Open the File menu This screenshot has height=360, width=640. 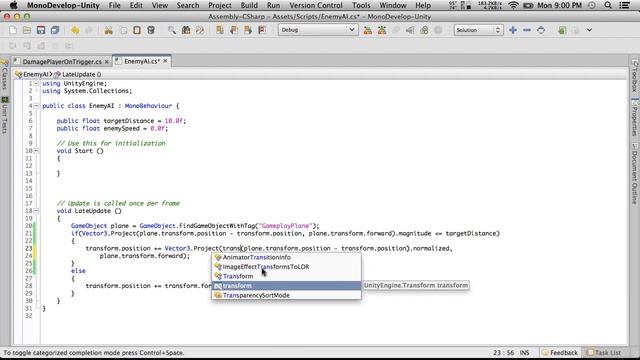coord(114,5)
